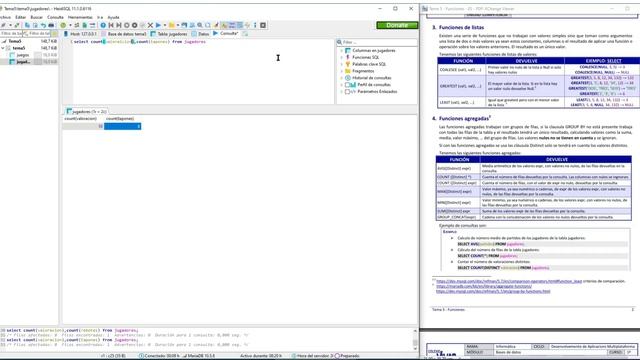The image size is (640, 360).
Task: Toggle the Parámetros Enlazados checkbox
Action: click(347, 92)
